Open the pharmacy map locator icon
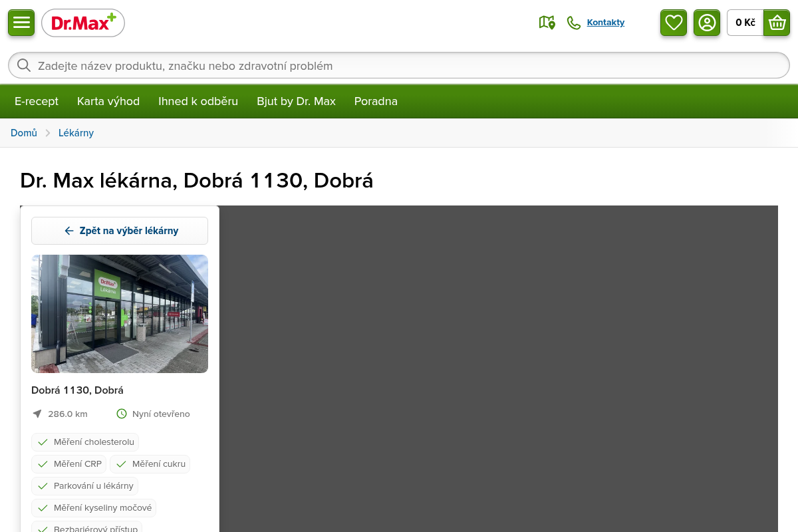798x532 pixels. click(547, 23)
